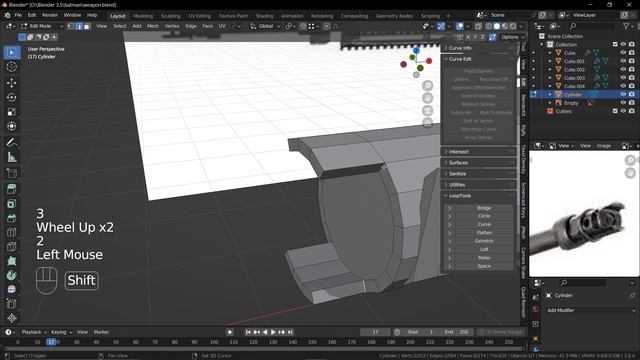Expand the Surfaces panel

click(x=479, y=163)
